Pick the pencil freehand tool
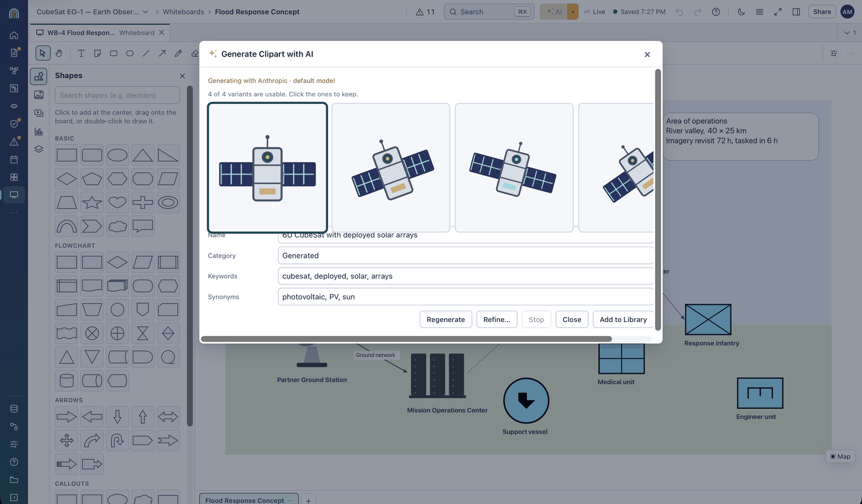The height and width of the screenshot is (504, 862). [178, 53]
